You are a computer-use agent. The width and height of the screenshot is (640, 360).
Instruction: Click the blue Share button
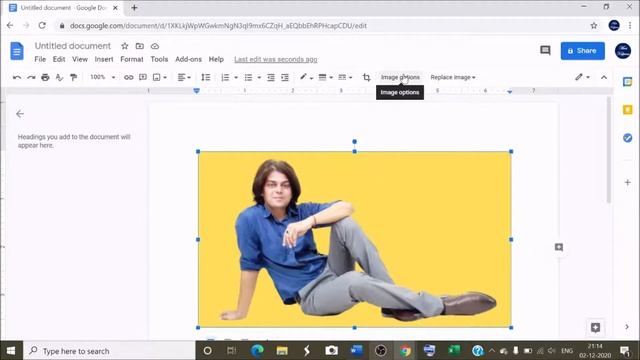[x=582, y=51]
